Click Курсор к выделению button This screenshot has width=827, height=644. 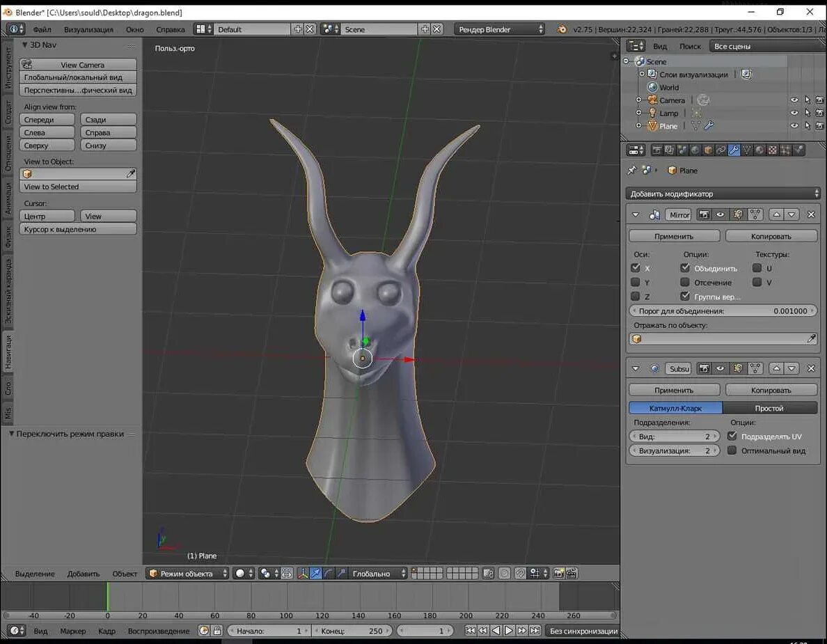point(78,229)
